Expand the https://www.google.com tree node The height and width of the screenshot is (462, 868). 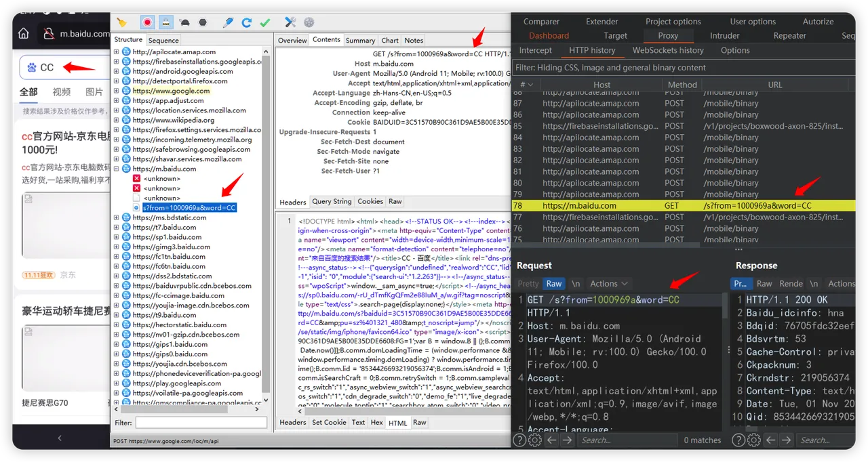(116, 91)
